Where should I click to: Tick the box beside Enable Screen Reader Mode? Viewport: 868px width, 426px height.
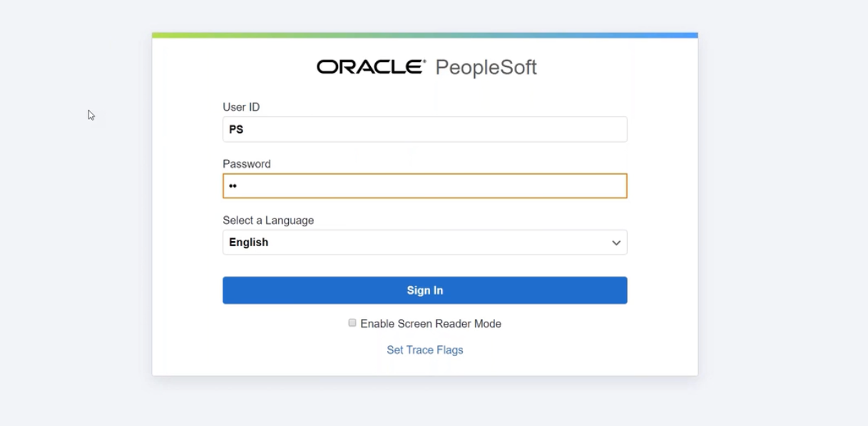(352, 323)
